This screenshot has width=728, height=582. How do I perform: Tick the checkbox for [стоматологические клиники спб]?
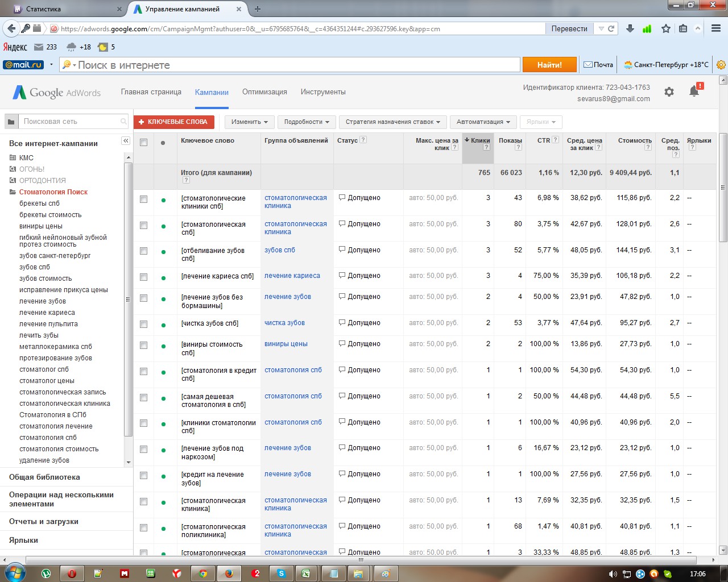143,199
